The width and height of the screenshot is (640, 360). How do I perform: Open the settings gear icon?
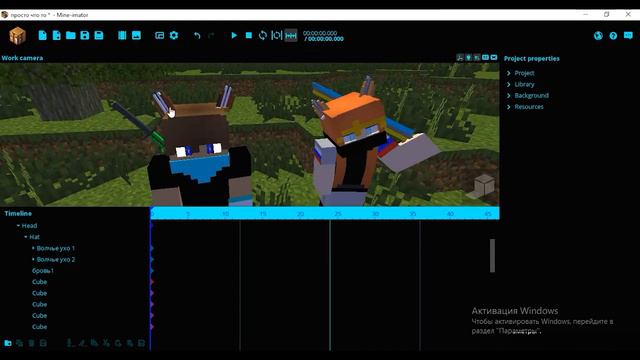174,36
